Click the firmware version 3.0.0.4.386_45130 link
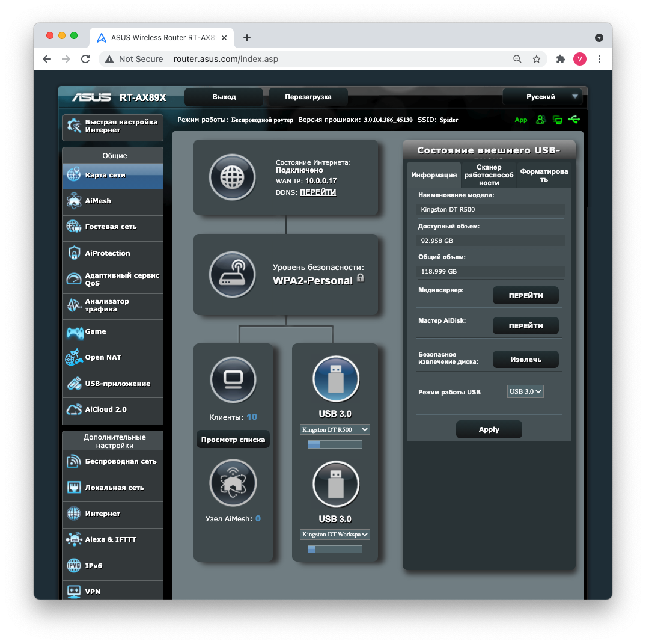Viewport: 646px width, 644px height. tap(388, 120)
